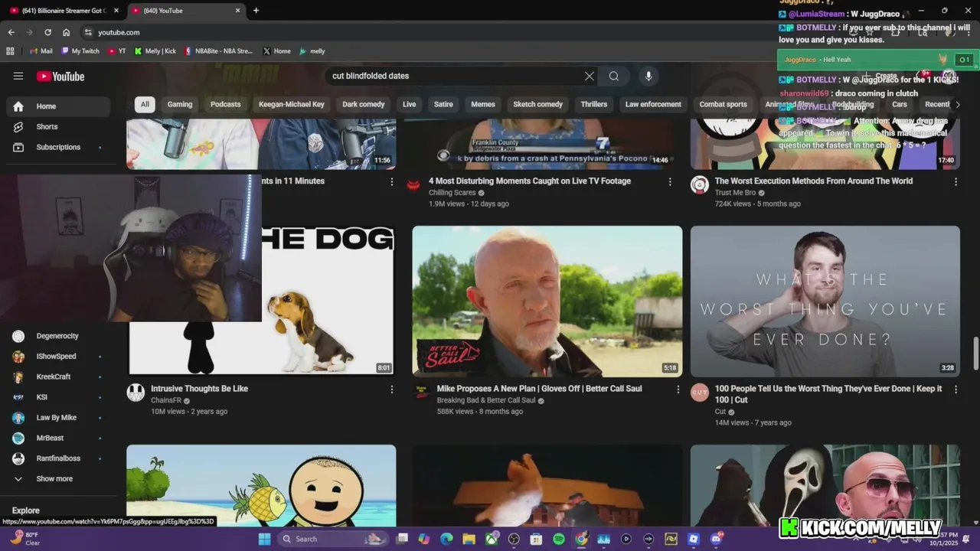
Task: Open Subscriptions in the sidebar
Action: tap(57, 147)
